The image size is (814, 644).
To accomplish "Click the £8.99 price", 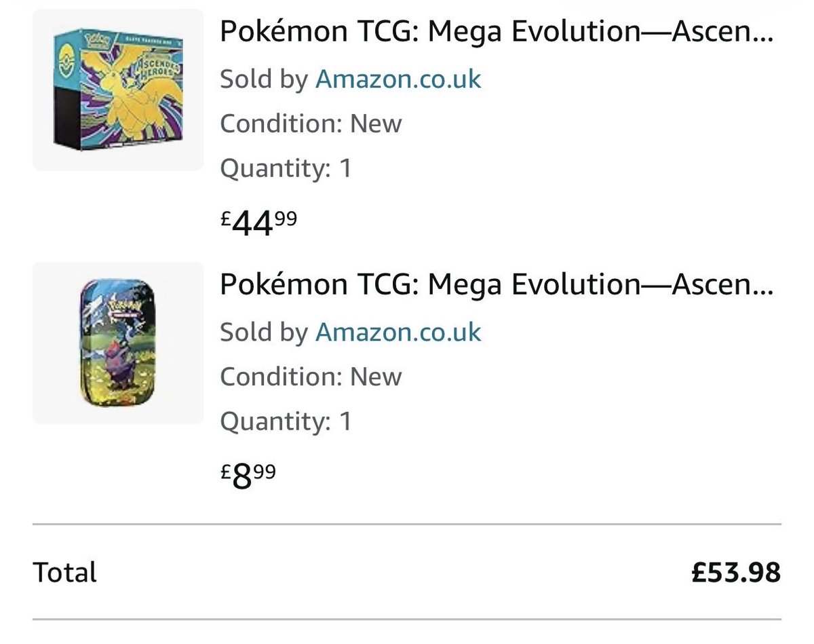I will [x=248, y=476].
